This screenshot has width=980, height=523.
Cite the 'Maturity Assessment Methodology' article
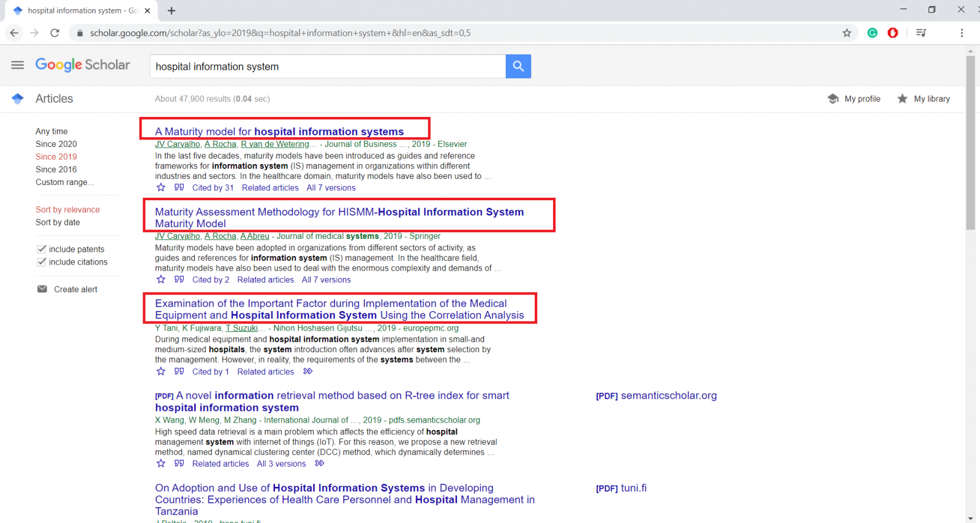(179, 279)
